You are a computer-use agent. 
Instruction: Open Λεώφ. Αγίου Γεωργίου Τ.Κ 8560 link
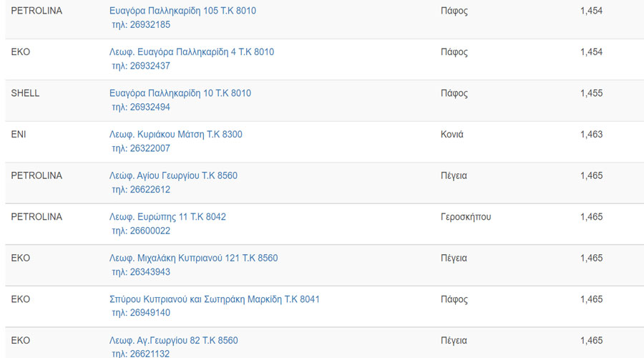173,175
